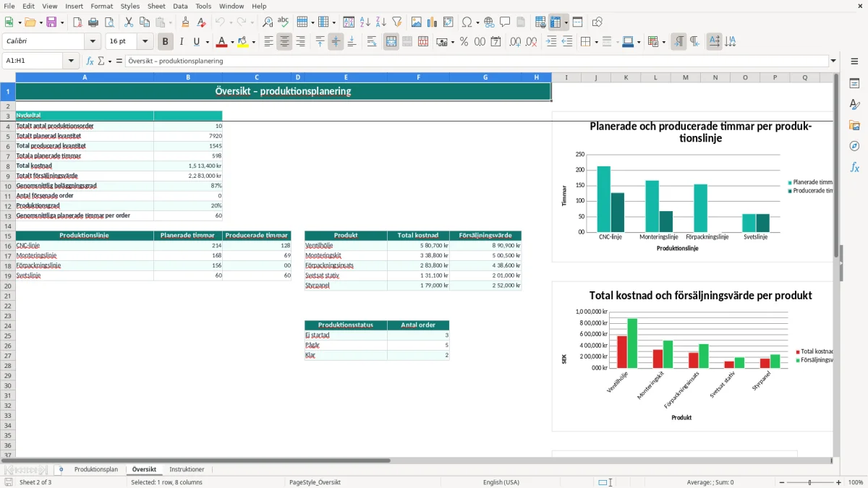Toggle Merge and Center Cells
Image resolution: width=868 pixels, height=488 pixels.
click(391, 42)
